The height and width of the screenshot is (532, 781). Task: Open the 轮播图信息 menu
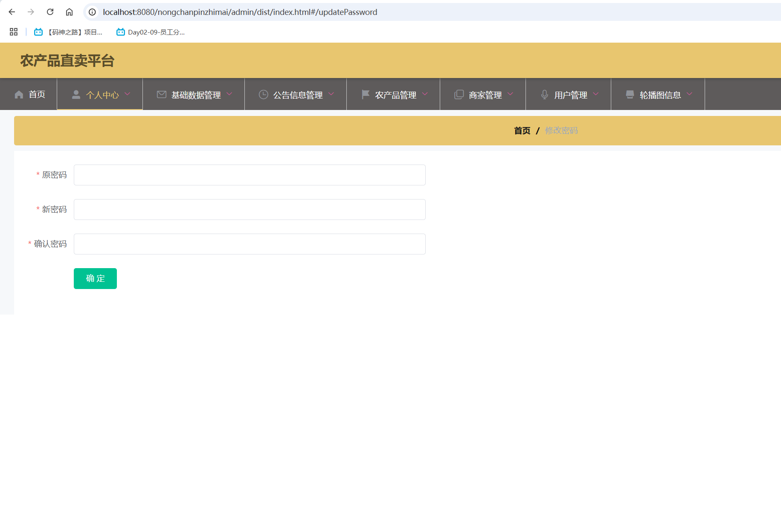coord(658,94)
